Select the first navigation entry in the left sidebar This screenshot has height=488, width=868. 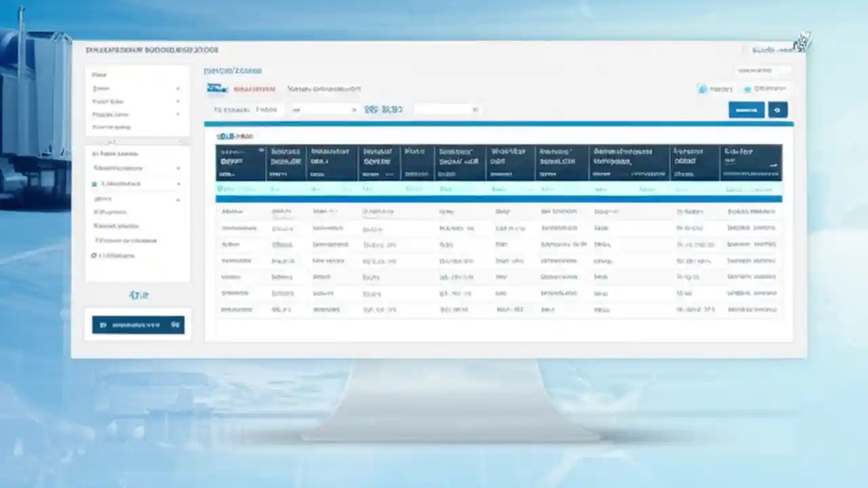click(x=100, y=75)
